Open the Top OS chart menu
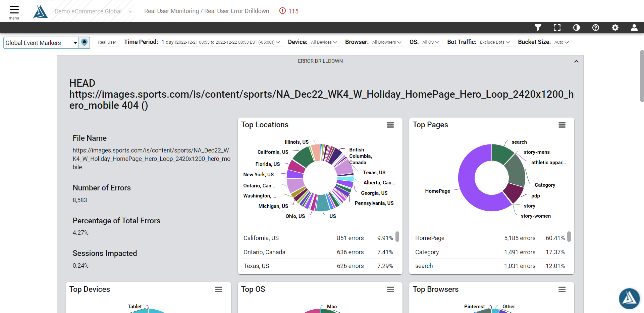This screenshot has width=644, height=313. point(390,289)
